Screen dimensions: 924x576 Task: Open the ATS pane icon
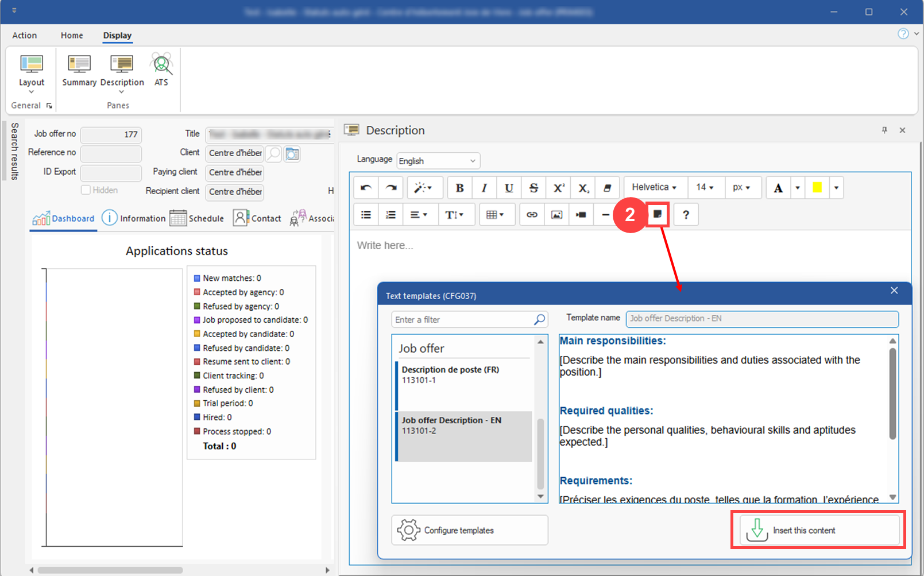[161, 69]
